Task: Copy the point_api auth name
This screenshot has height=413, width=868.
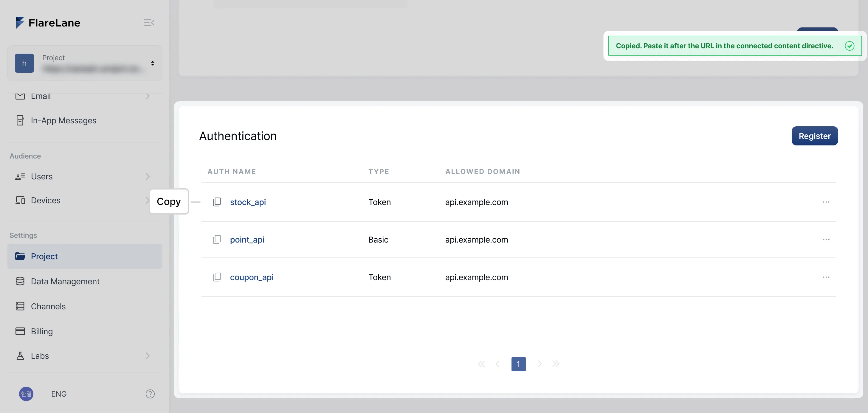Action: coord(217,240)
